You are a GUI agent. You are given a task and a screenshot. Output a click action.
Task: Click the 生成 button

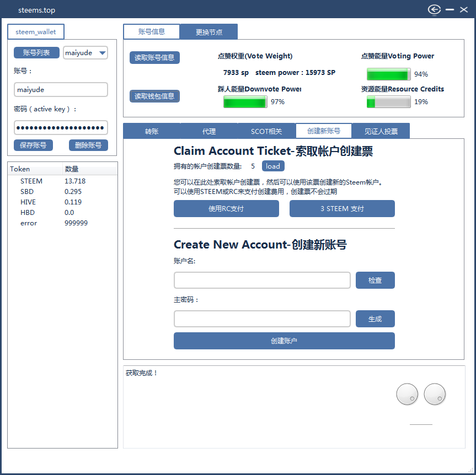(375, 319)
